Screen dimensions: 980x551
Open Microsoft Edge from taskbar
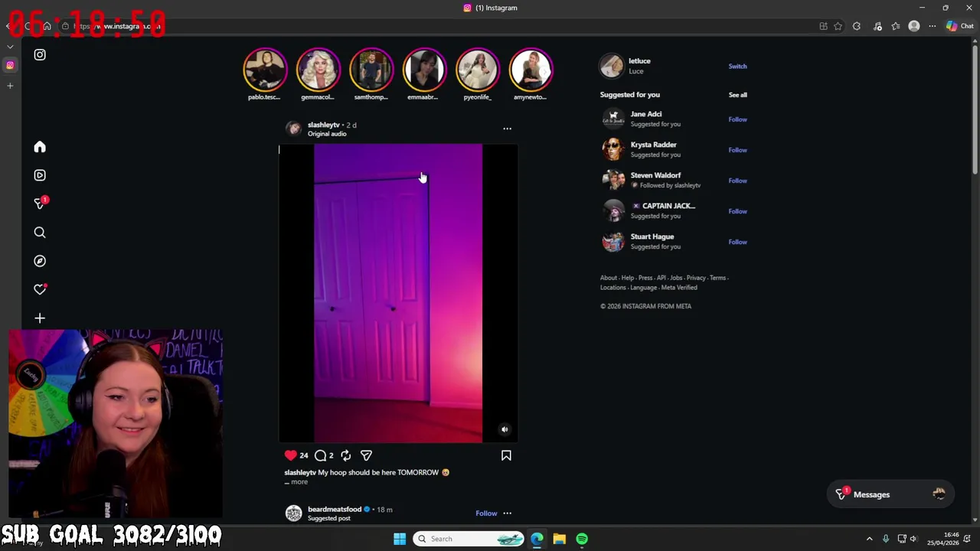coord(537,539)
